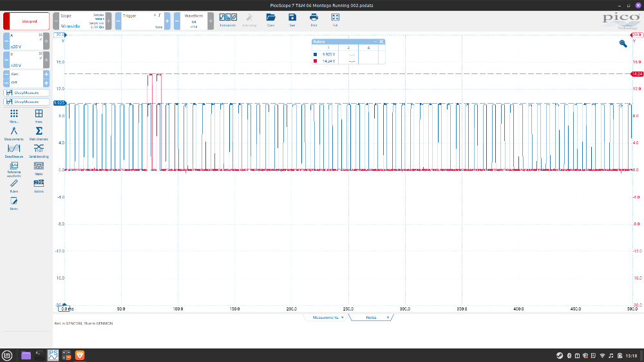The image size is (644, 362).
Task: Print the waveform
Action: (x=314, y=20)
